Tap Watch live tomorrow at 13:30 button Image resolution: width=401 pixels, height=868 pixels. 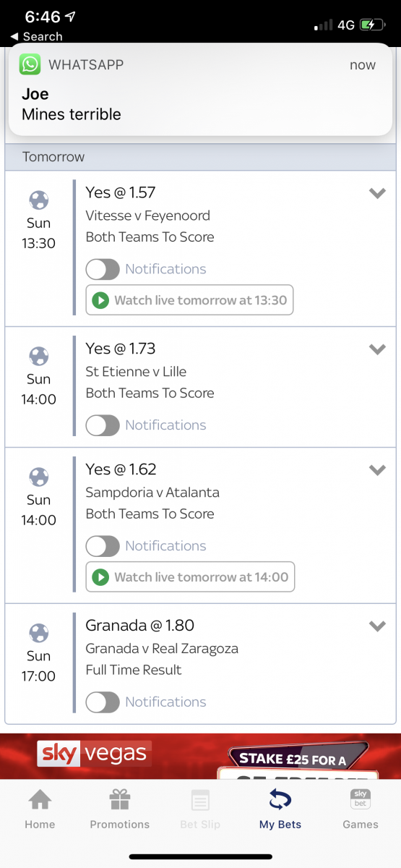click(190, 300)
